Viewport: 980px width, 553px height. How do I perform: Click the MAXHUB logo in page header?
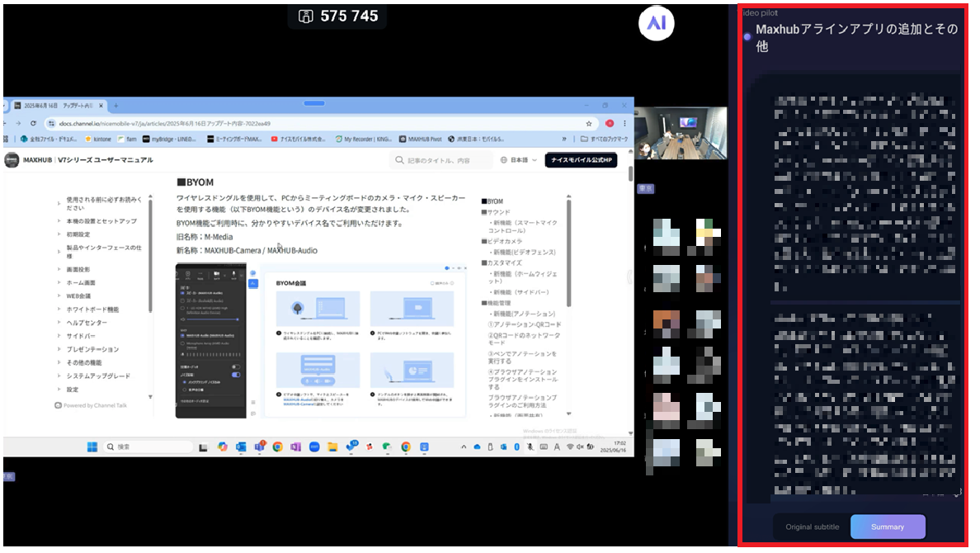(12, 160)
